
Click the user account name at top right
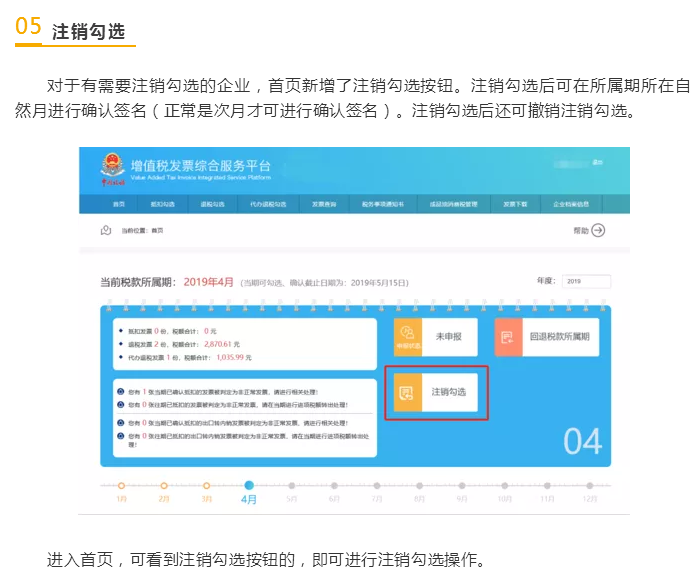pyautogui.click(x=597, y=162)
